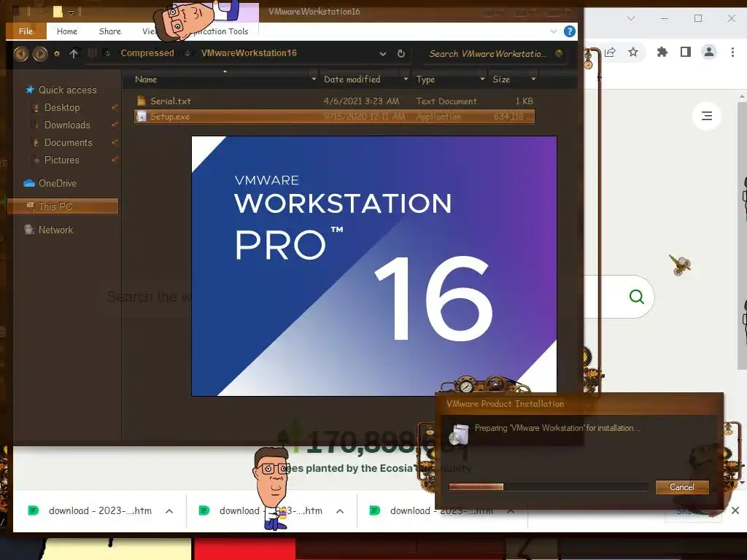747x560 pixels.
Task: Sort files by the Name column
Action: click(x=146, y=79)
